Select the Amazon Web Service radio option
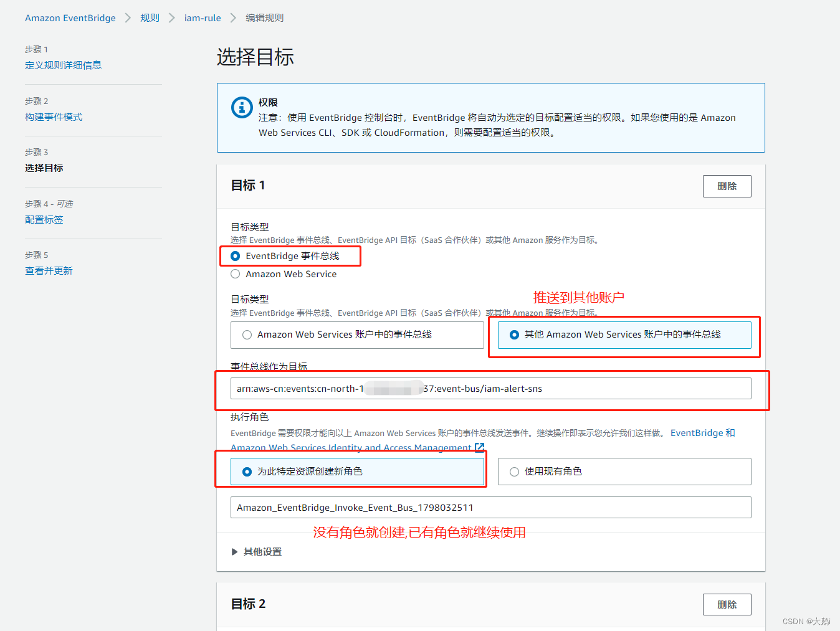This screenshot has height=631, width=840. tap(235, 274)
